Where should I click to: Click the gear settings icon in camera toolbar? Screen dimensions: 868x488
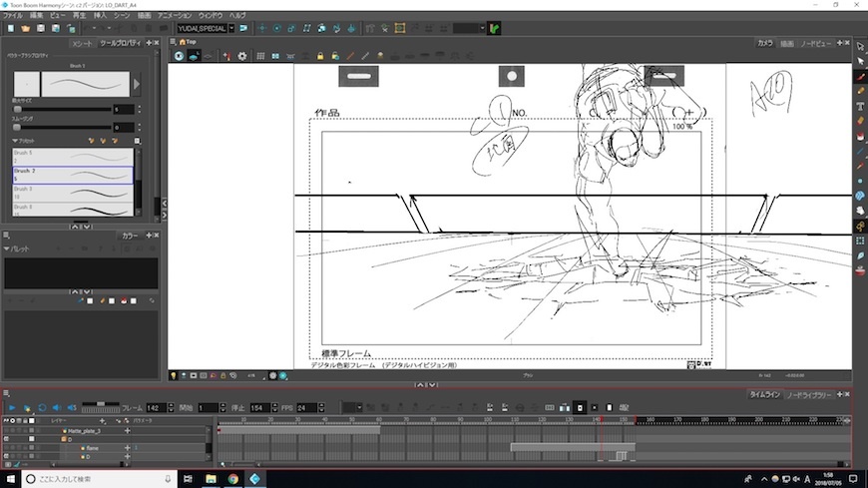[241, 56]
